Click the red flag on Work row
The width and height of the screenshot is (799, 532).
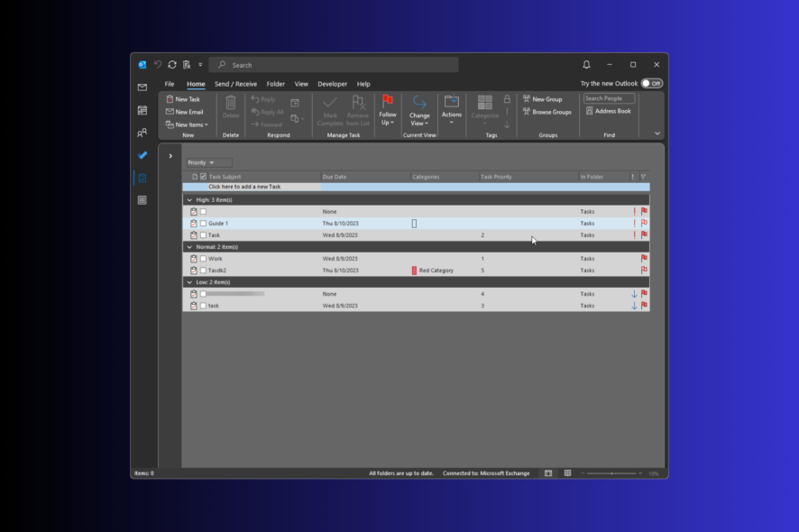coord(644,259)
